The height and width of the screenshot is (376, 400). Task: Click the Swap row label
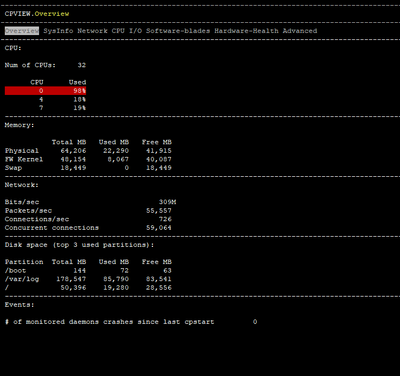pyautogui.click(x=13, y=168)
